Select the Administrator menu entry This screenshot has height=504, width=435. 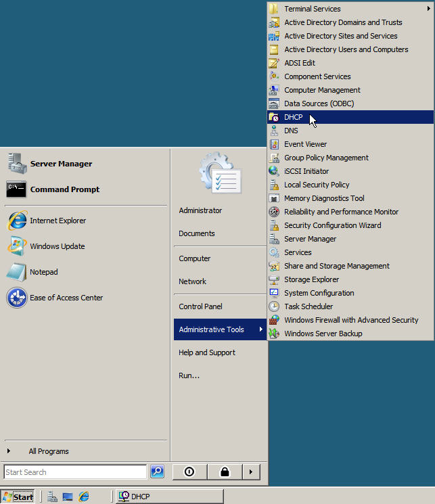[200, 210]
